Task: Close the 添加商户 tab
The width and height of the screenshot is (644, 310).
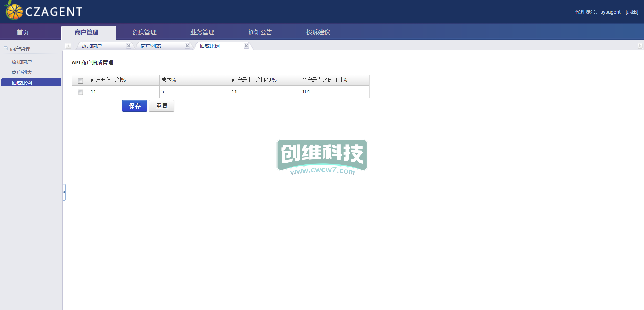Action: [128, 46]
